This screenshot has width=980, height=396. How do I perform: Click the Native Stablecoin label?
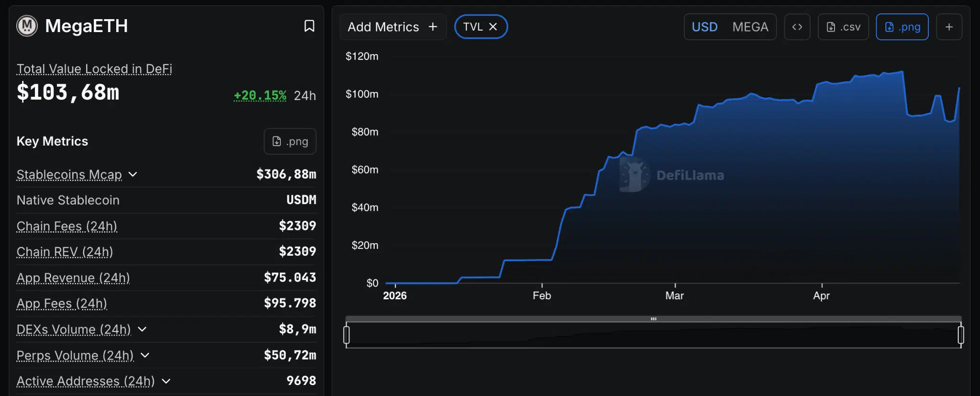(x=68, y=200)
